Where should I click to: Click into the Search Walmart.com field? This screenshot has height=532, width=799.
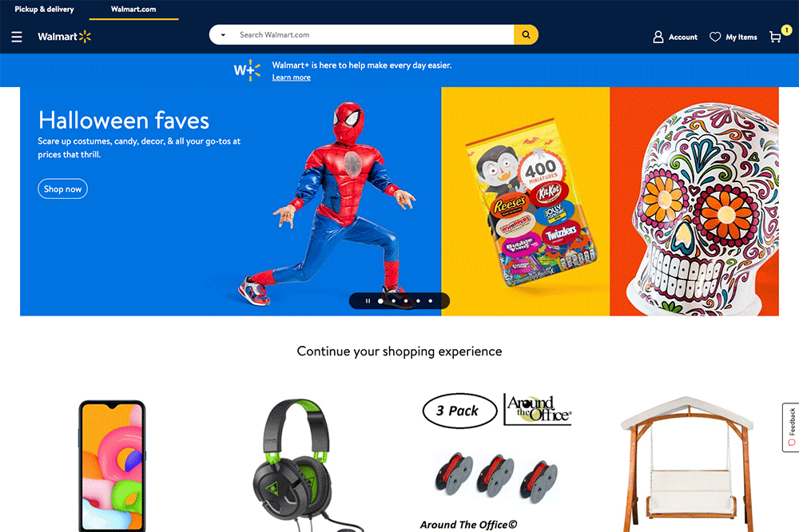point(374,34)
